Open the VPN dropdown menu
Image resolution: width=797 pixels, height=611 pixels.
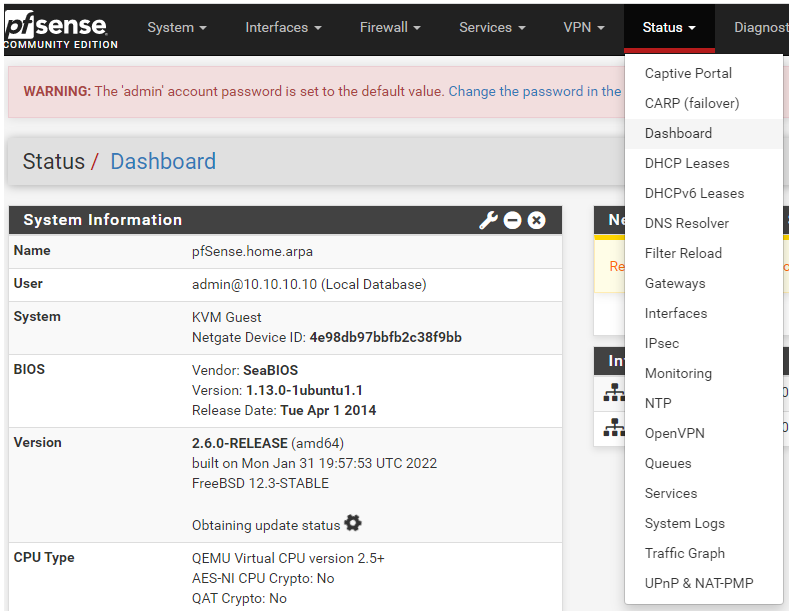[x=584, y=27]
